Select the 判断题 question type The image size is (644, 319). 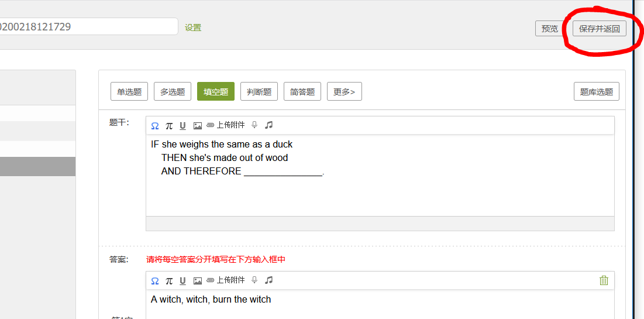259,91
